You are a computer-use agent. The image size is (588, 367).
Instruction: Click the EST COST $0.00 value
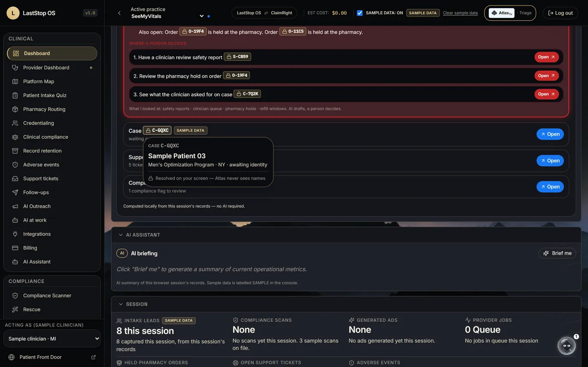pos(339,13)
